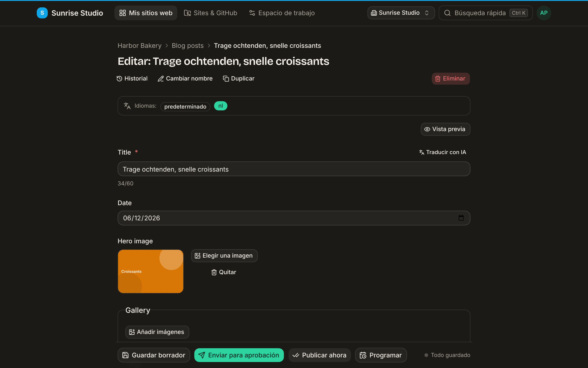Open Búsqueda rápida search box

click(x=486, y=13)
